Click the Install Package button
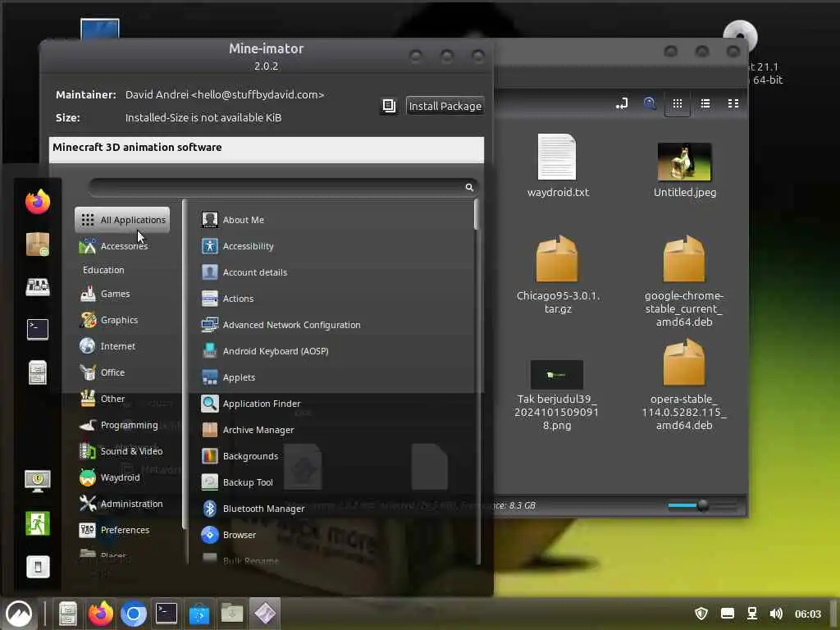 click(445, 106)
